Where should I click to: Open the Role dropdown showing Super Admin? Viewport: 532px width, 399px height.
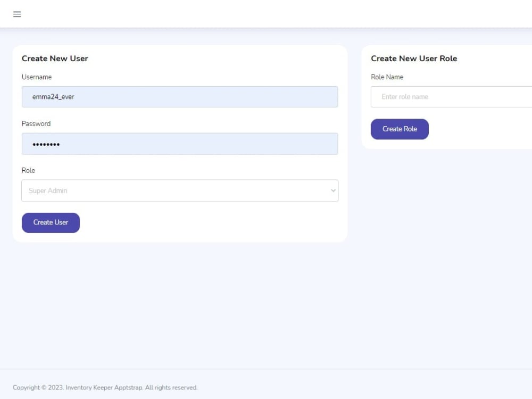click(179, 190)
